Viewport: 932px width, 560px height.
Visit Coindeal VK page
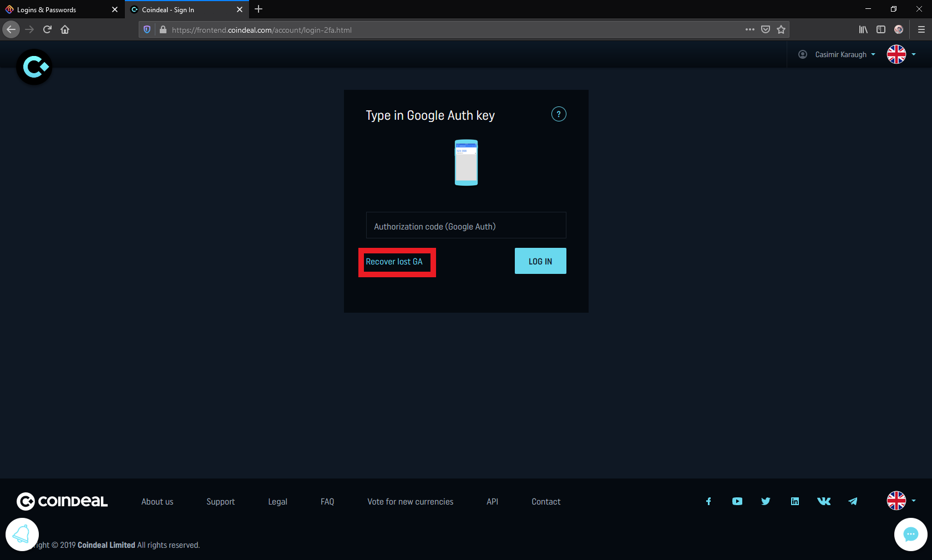(x=824, y=501)
